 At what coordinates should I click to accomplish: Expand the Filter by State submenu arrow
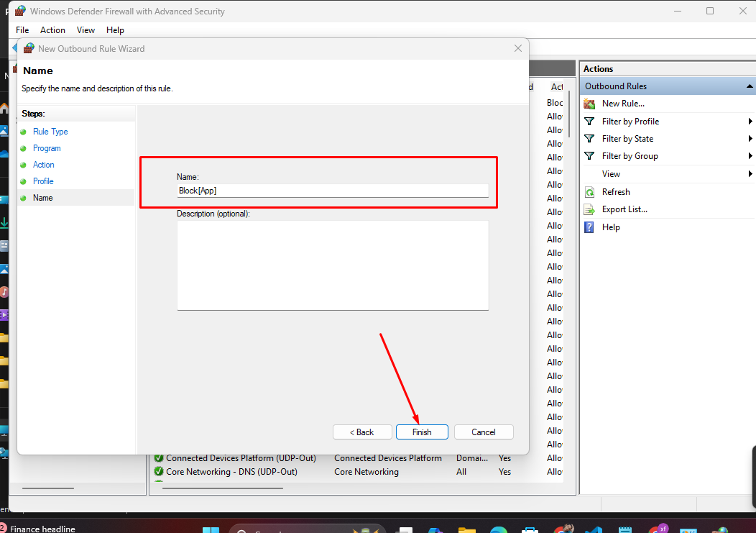pyautogui.click(x=750, y=139)
